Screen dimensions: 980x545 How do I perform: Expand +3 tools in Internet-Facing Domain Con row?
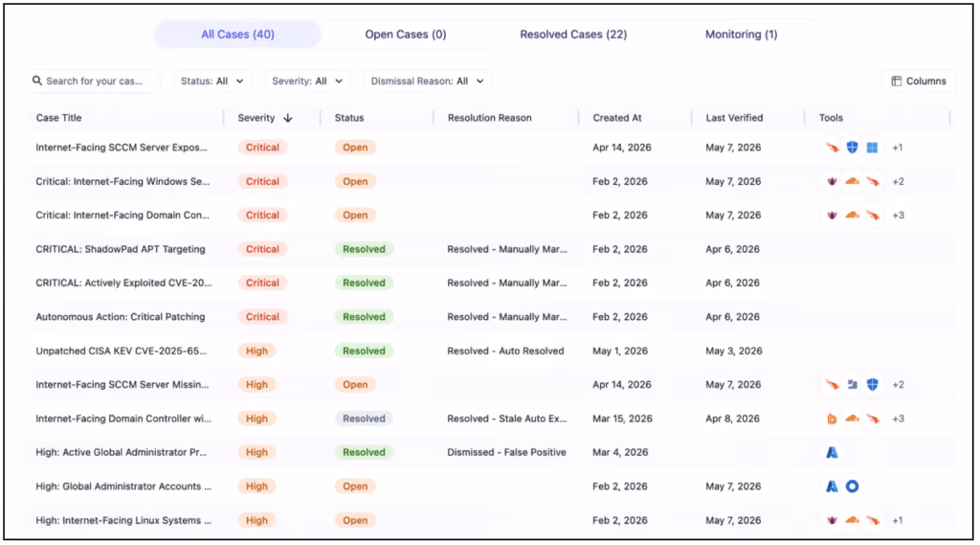click(x=898, y=216)
